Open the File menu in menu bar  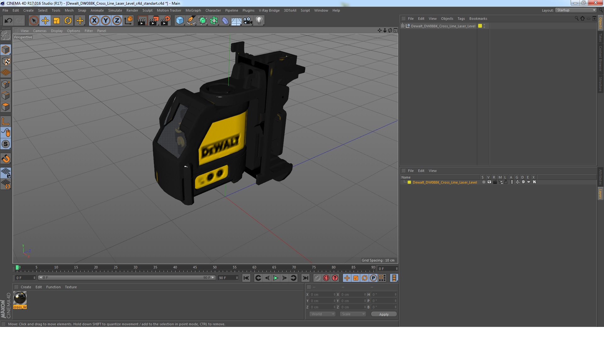5,10
